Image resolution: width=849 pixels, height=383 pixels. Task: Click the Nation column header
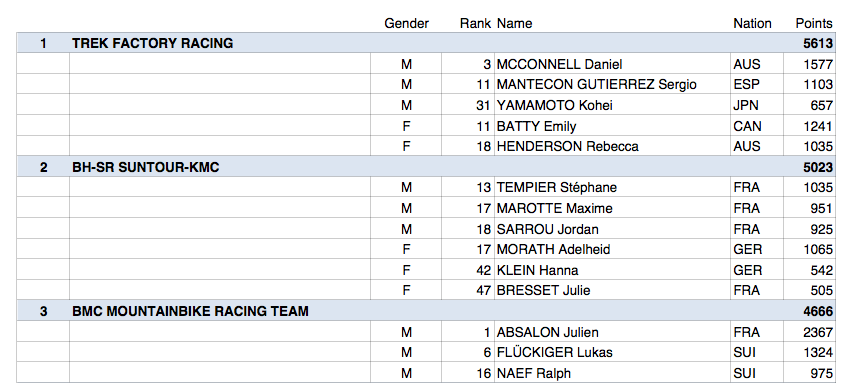click(752, 23)
